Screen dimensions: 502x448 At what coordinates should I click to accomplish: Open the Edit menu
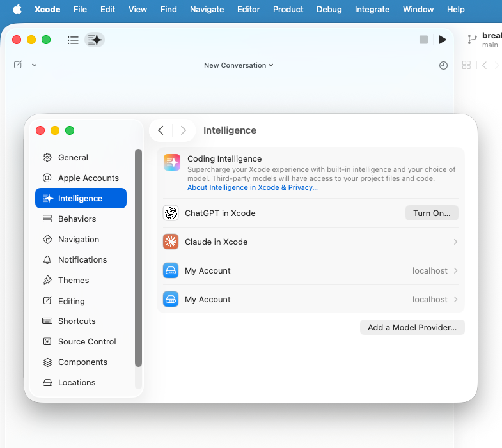click(107, 10)
